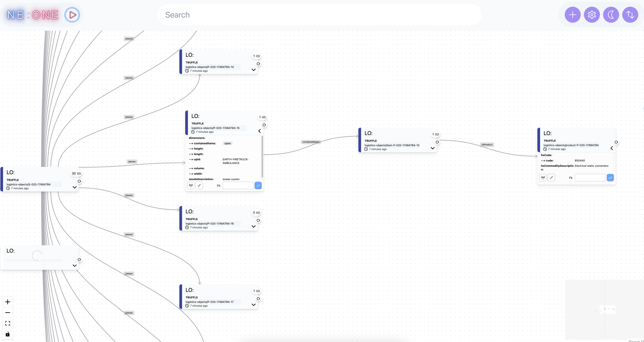Viewport: 644px width, 342px height.
Task: Toggle canvas interactivity lock
Action: tap(8, 334)
